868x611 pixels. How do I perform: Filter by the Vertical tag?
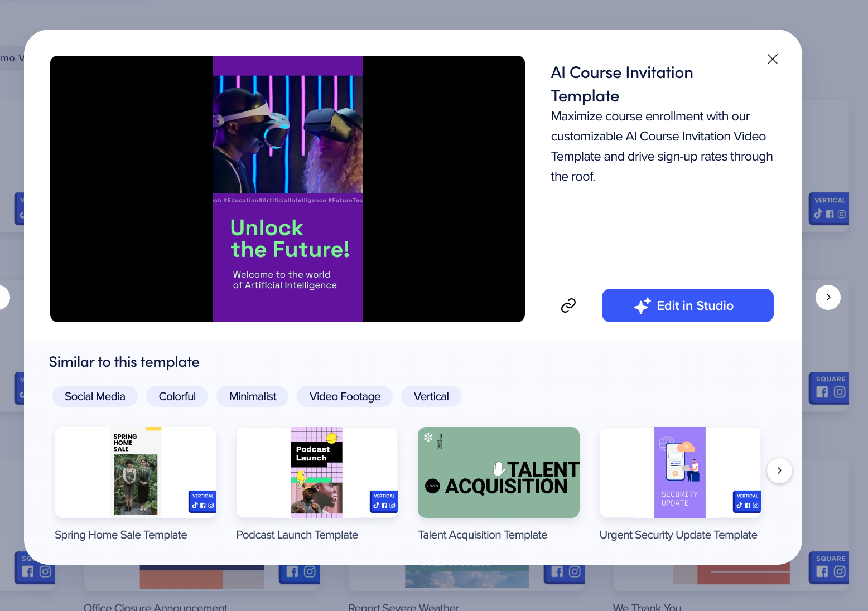[x=431, y=396]
